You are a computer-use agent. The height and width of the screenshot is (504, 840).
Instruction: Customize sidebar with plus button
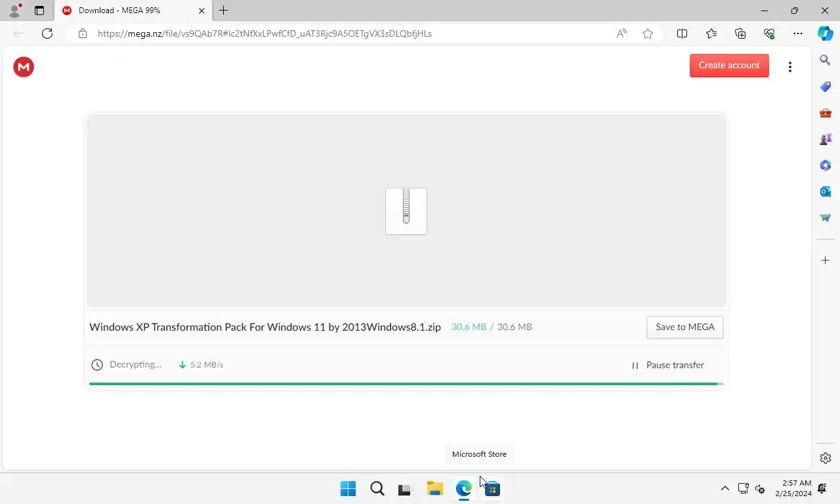coord(826,261)
